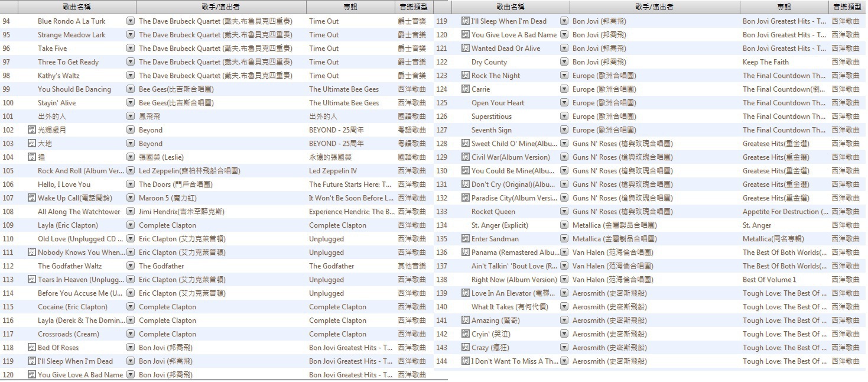Select song Crossroads (Cream)
The image size is (868, 382).
69,334
